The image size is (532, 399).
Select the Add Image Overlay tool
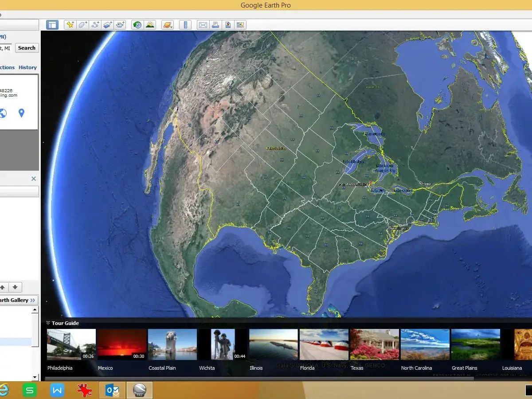(107, 25)
